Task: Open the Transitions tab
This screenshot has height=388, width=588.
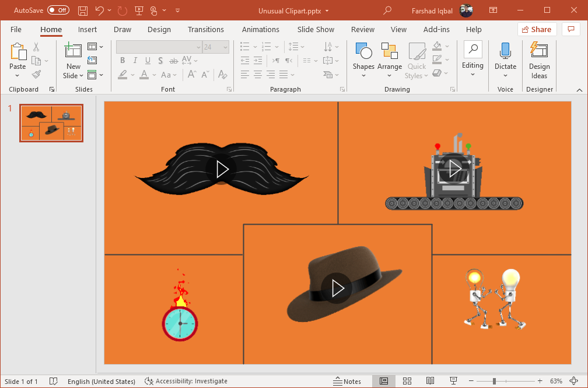Action: click(205, 29)
